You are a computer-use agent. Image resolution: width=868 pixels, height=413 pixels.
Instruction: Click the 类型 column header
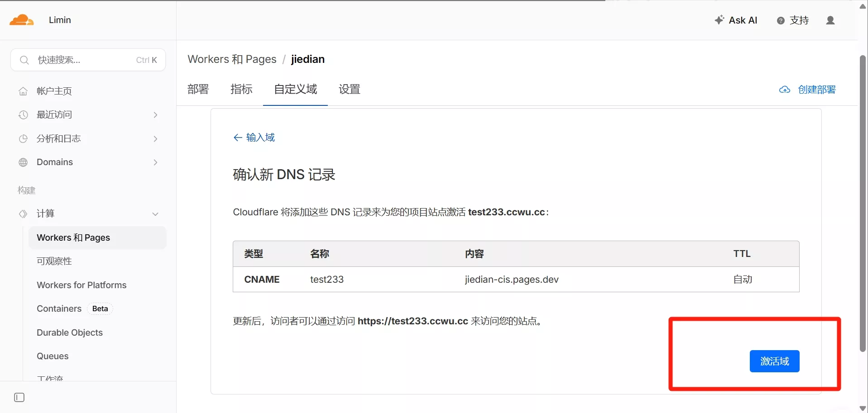point(254,254)
